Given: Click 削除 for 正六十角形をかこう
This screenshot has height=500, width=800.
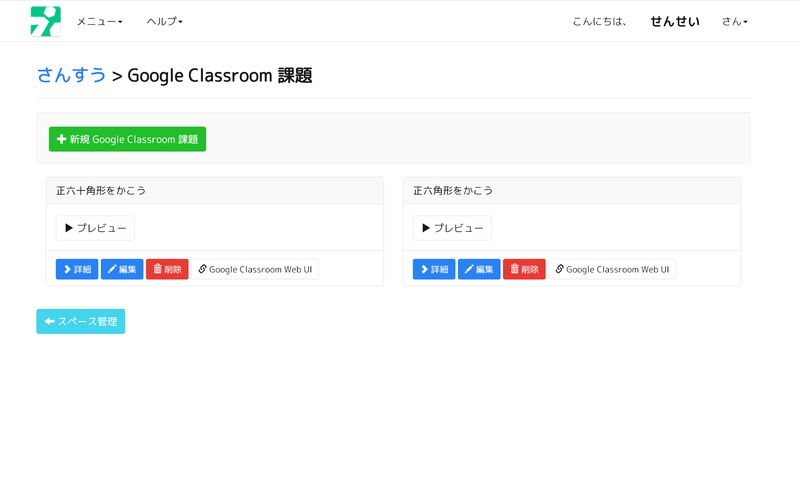Looking at the screenshot, I should (x=167, y=269).
